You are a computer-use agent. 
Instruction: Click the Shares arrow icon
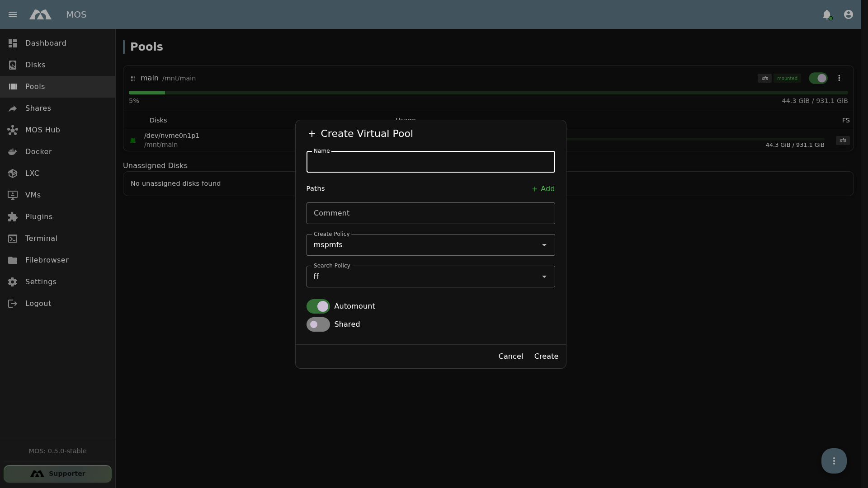pos(13,108)
